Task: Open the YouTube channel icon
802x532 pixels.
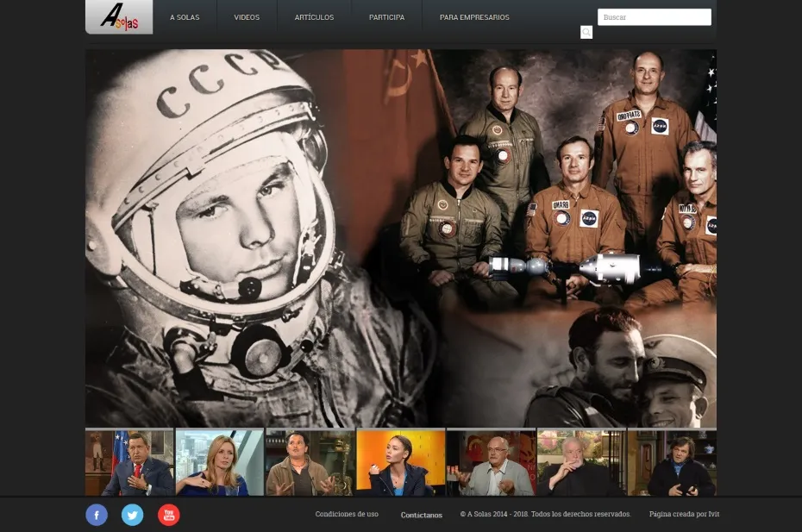Action: 169,516
